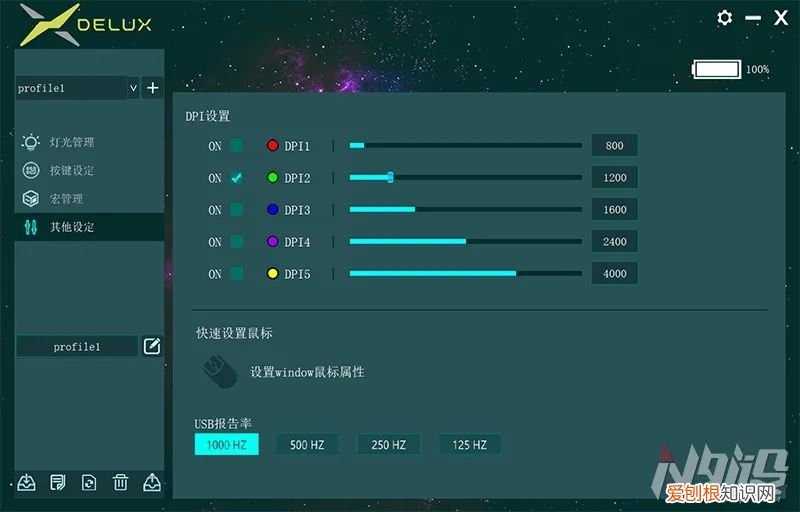The height and width of the screenshot is (512, 800).
Task: Add a new profile with plus button
Action: 153,88
